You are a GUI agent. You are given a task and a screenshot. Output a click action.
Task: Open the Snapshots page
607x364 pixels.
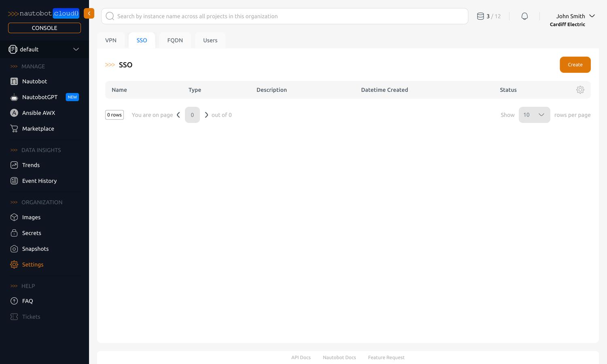point(36,249)
